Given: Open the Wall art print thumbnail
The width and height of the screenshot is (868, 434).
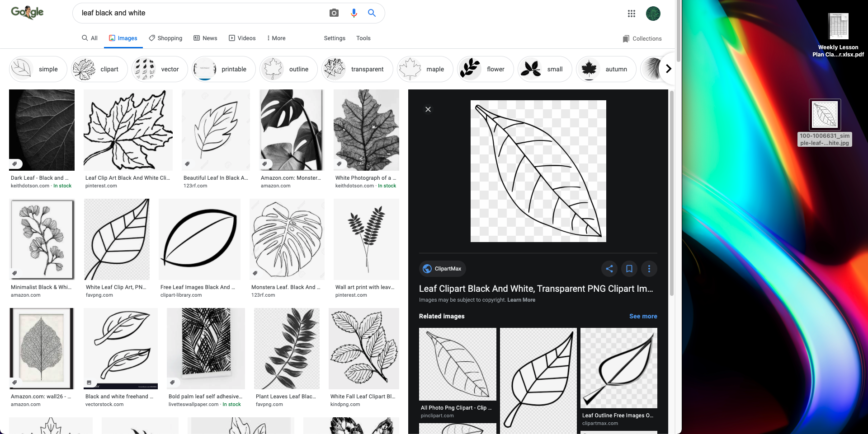Looking at the screenshot, I should coord(366,239).
